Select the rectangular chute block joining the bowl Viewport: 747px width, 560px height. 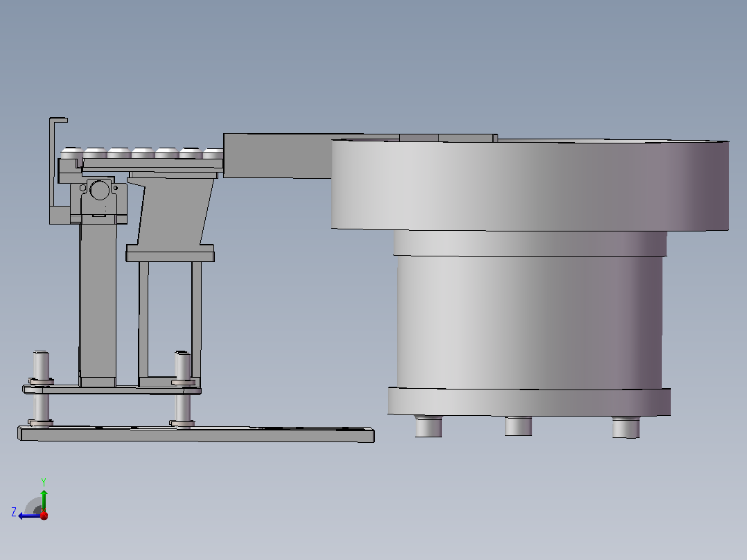(277, 156)
